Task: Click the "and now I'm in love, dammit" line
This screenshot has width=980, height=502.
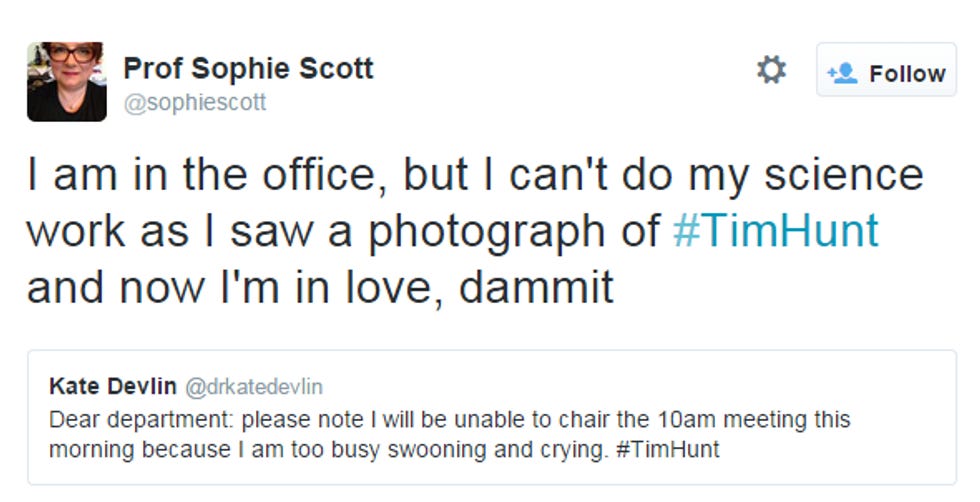Action: [320, 288]
